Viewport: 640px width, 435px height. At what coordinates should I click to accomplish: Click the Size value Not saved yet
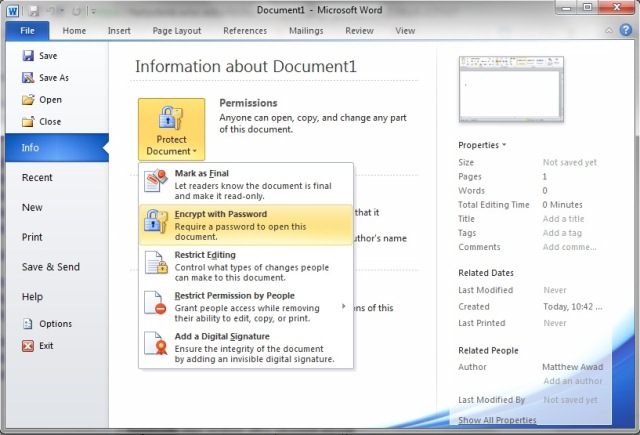[569, 162]
